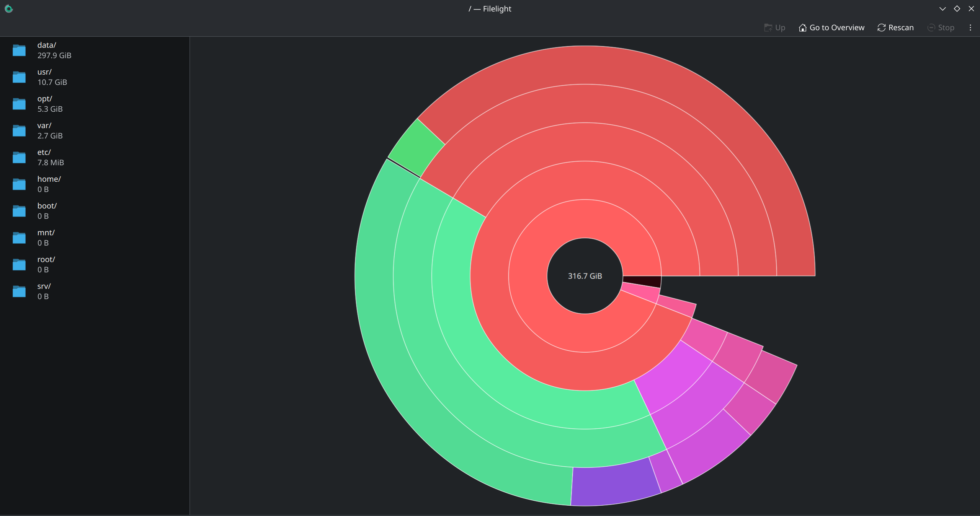Click the Go to Overview home icon

[x=803, y=28]
